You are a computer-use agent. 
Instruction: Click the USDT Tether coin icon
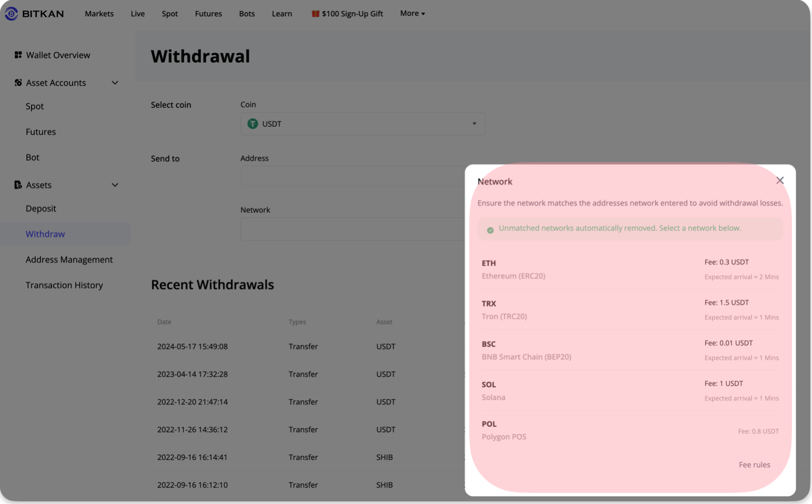point(253,124)
